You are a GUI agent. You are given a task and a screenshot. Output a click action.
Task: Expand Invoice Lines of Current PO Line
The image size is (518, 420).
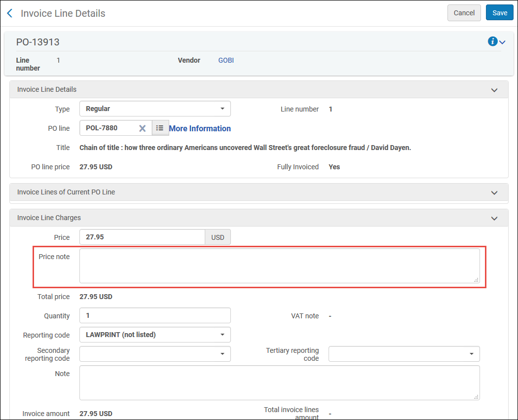(x=494, y=192)
